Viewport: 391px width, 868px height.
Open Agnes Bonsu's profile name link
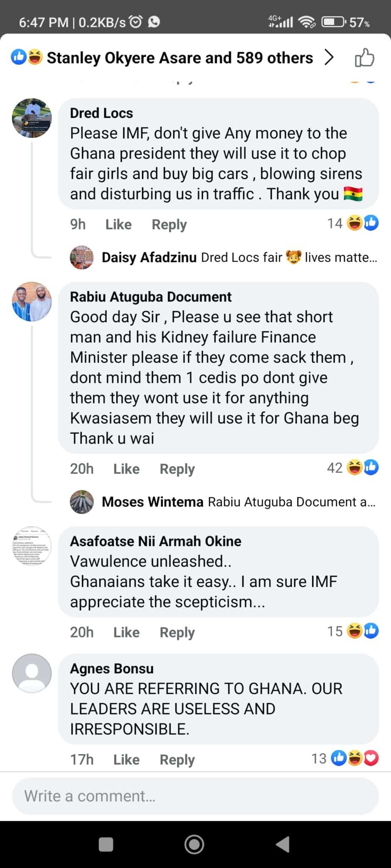[112, 668]
